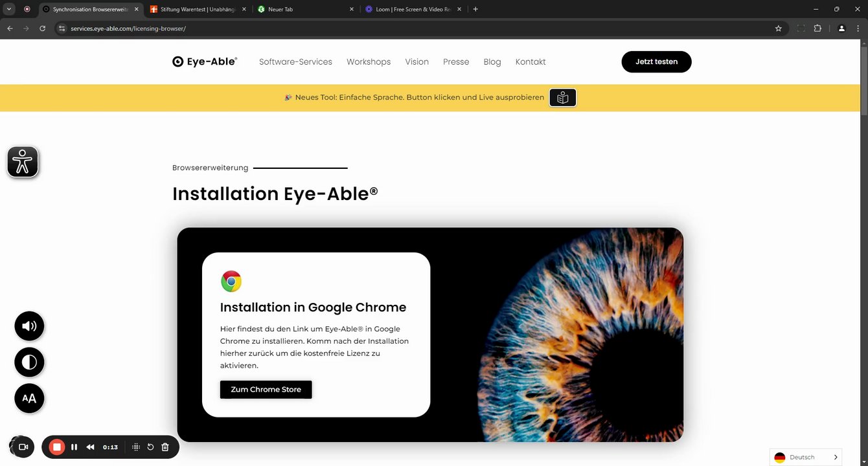Go to Vision page
This screenshot has height=466, width=868.
[417, 62]
